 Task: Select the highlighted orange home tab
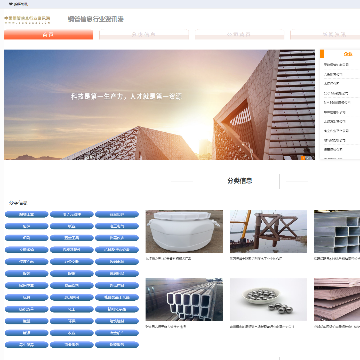point(48,35)
